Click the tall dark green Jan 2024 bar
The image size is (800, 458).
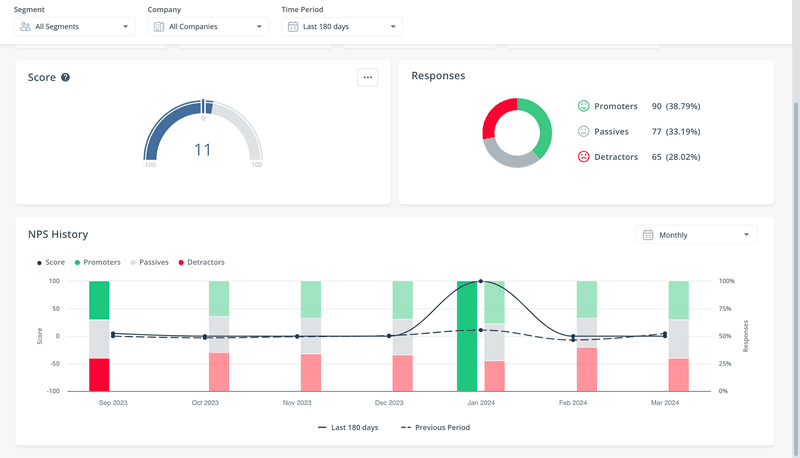coord(467,336)
